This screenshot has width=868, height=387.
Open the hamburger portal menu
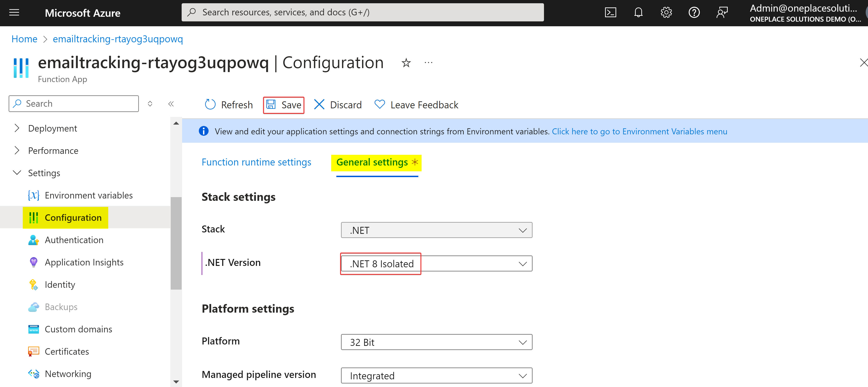14,13
